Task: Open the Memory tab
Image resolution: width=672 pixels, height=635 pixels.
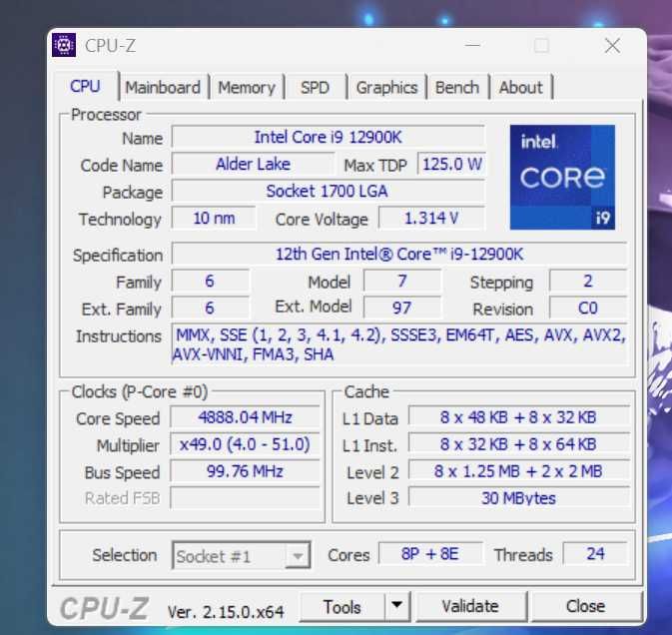Action: coord(247,88)
